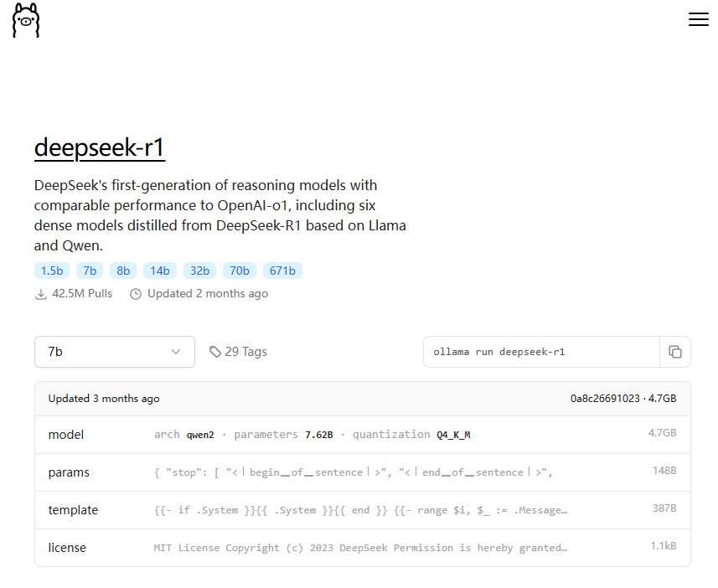The width and height of the screenshot is (718, 588).
Task: Click the clock icon beside update time
Action: point(135,293)
